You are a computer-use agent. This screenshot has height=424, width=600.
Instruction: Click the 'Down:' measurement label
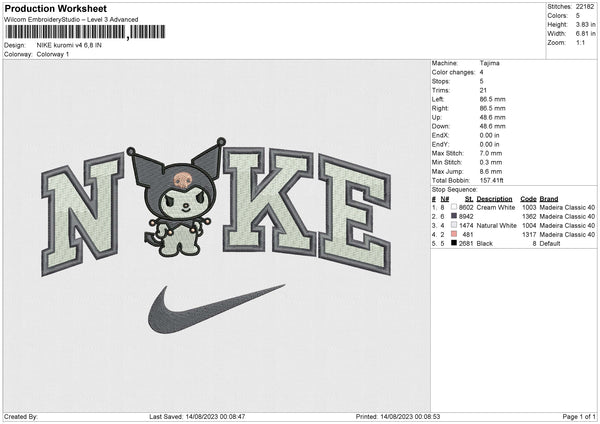(x=440, y=126)
